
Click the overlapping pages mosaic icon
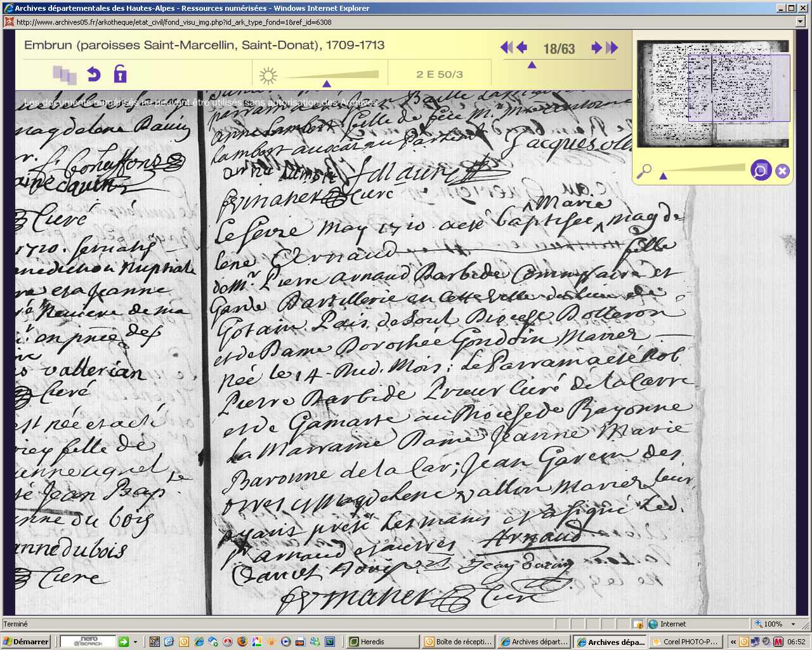click(x=64, y=75)
